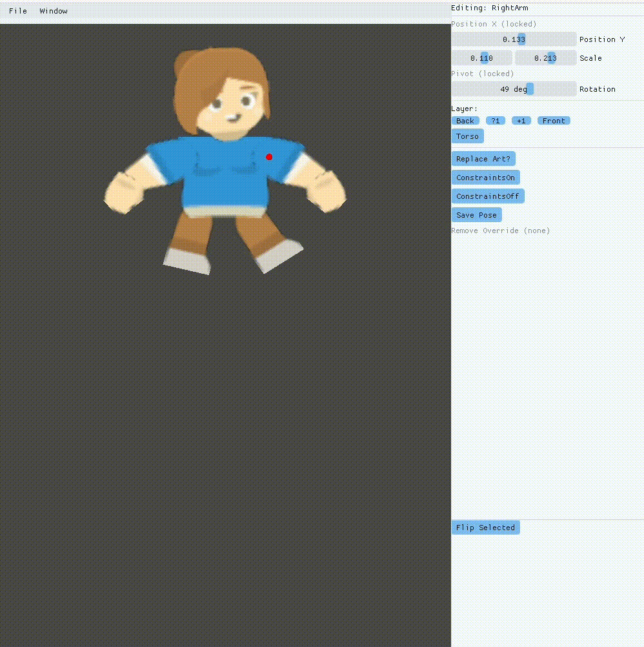Click the red pivot dot on the shoulder
Screen dimensions: 644x647
269,157
